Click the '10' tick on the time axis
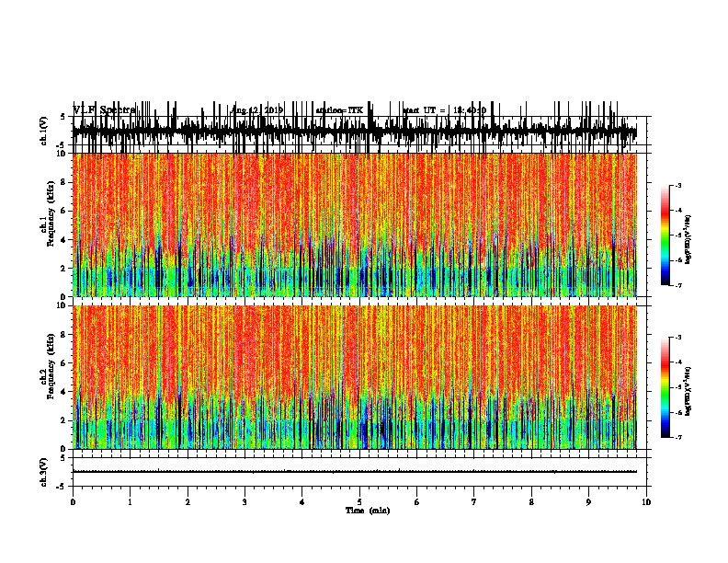728x563 pixels. click(646, 502)
